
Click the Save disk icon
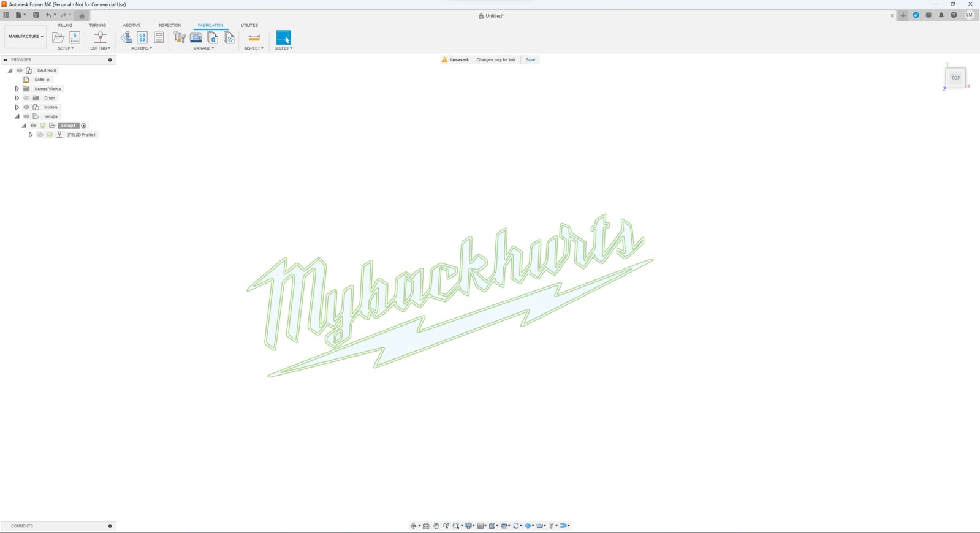tap(36, 15)
